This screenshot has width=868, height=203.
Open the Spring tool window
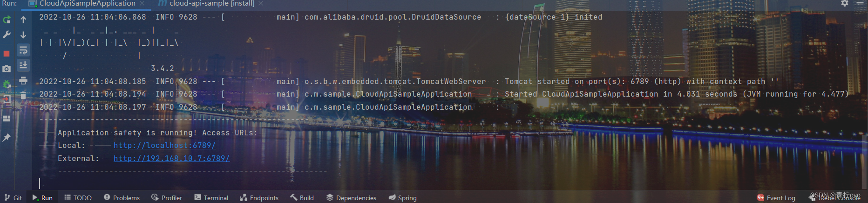[402, 198]
